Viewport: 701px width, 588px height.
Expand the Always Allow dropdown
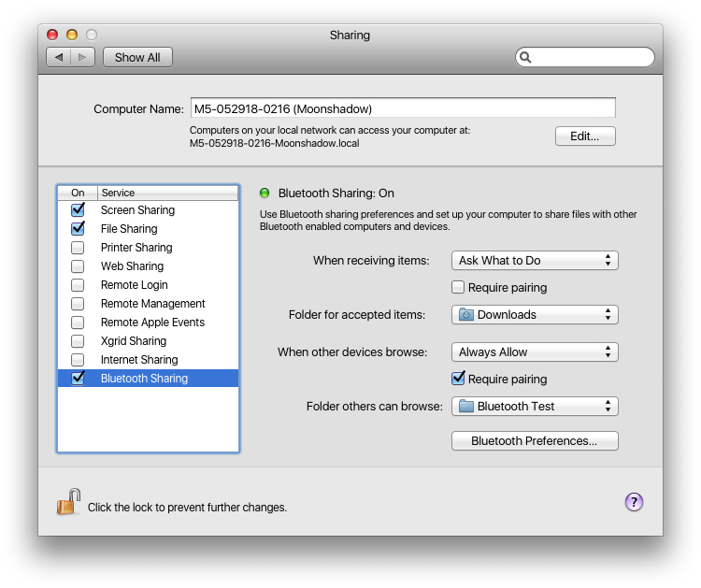tap(534, 352)
